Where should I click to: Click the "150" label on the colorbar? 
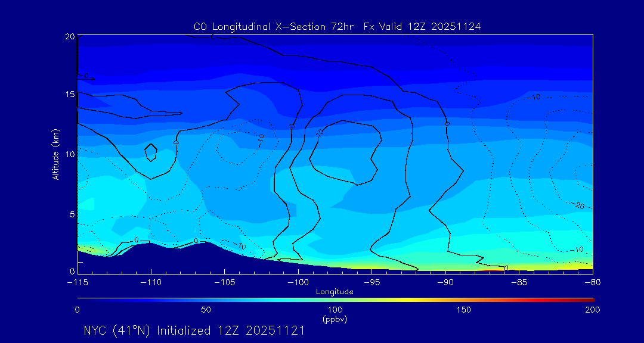coord(463,310)
